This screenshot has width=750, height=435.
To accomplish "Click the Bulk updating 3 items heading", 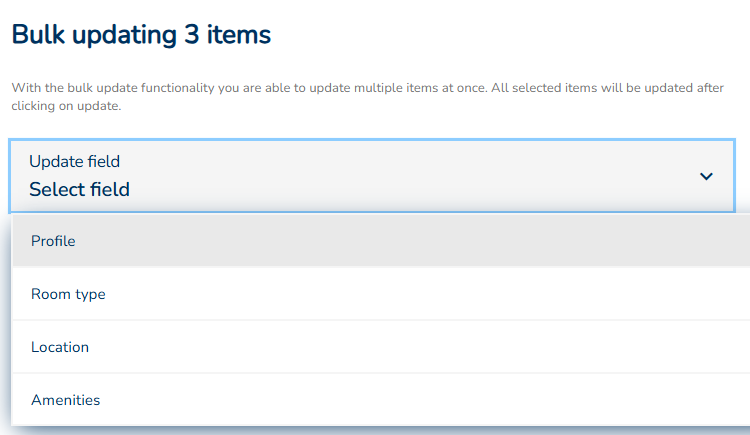I will coord(141,35).
